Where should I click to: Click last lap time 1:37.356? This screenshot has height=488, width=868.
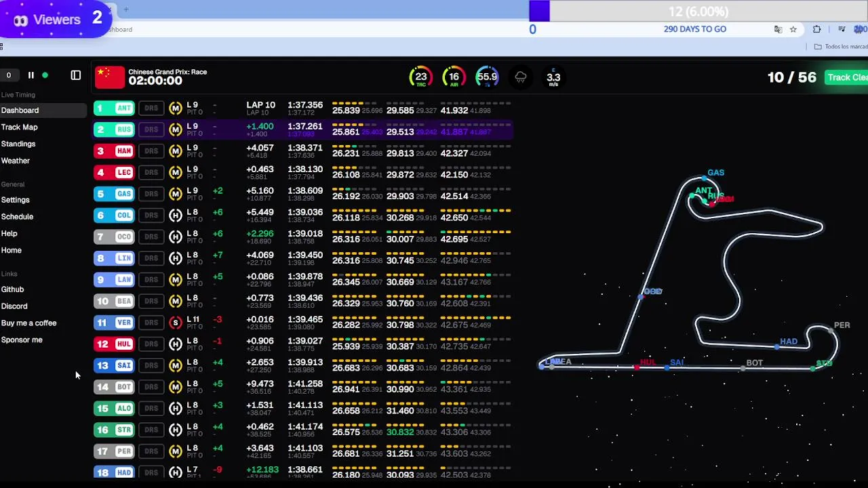[x=305, y=105]
